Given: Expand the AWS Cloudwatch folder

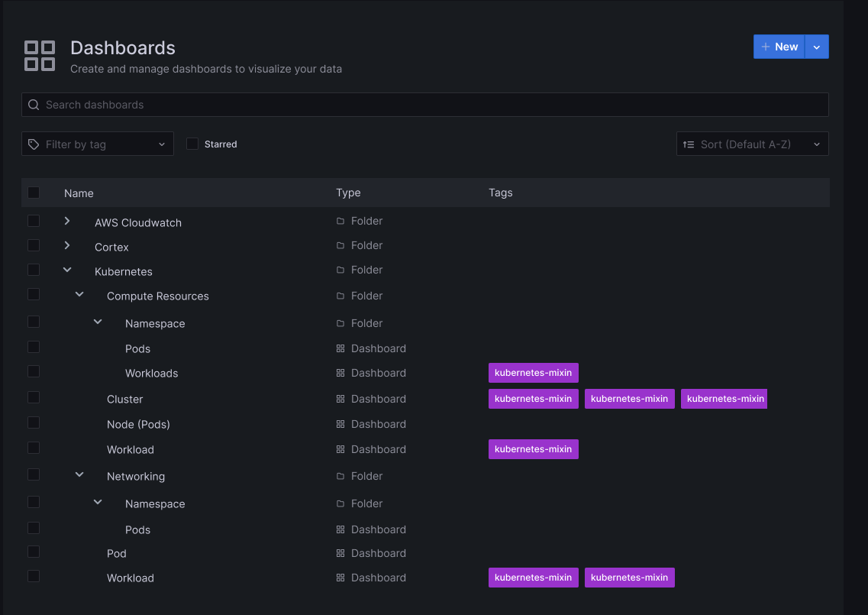Looking at the screenshot, I should tap(66, 221).
